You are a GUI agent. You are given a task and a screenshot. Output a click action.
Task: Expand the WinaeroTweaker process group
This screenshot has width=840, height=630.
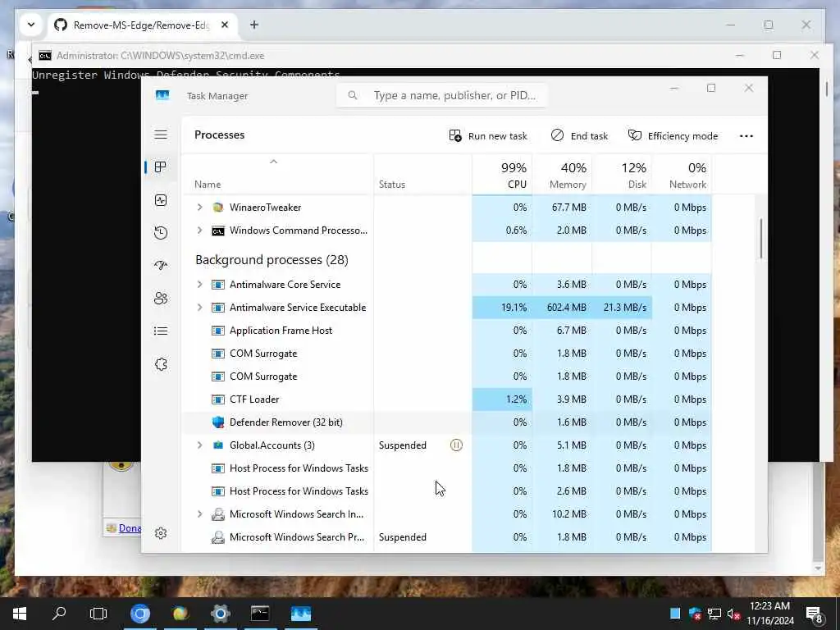[x=200, y=207]
